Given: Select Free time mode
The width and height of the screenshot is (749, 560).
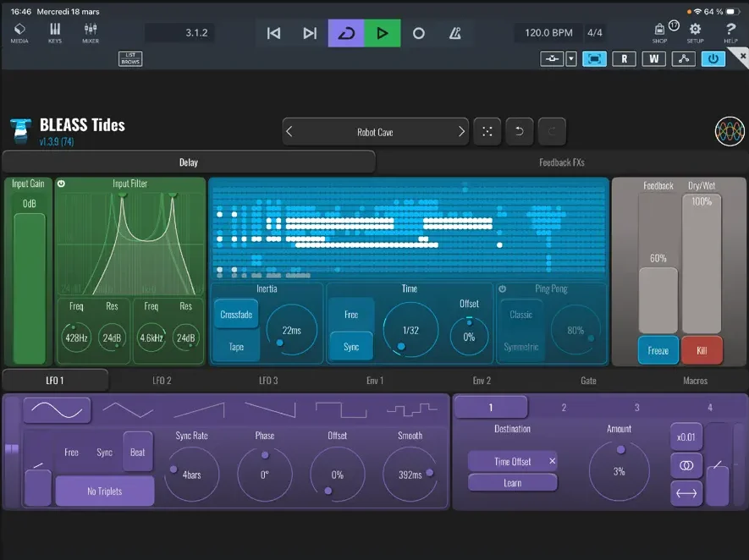Looking at the screenshot, I should coord(351,314).
